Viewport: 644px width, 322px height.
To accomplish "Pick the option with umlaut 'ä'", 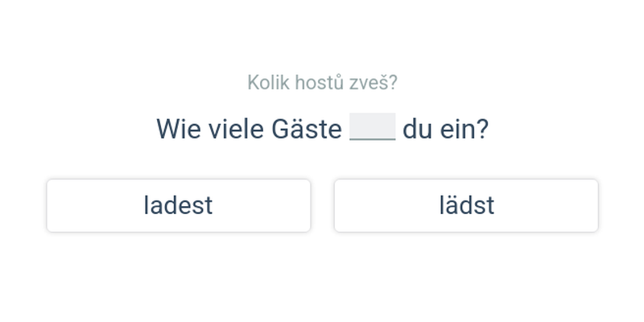I will [466, 205].
